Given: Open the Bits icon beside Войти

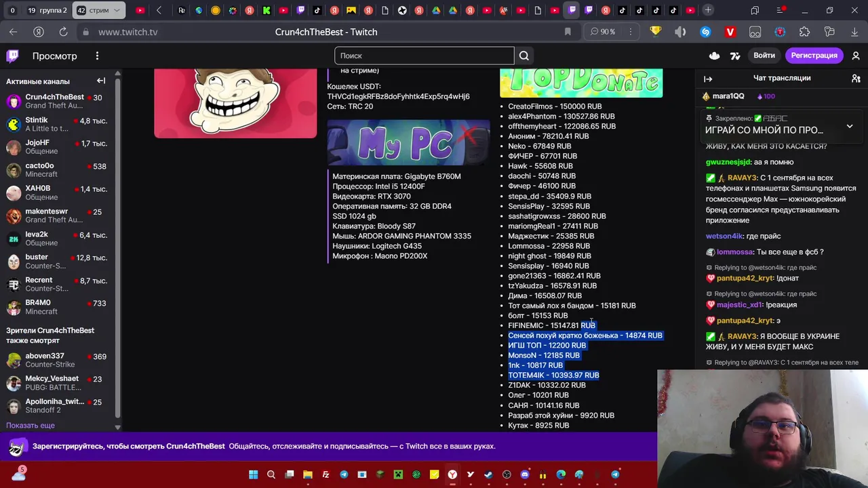Looking at the screenshot, I should [735, 56].
